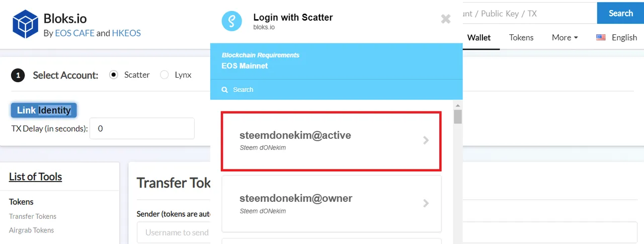Click the TX Delay input field

(142, 129)
